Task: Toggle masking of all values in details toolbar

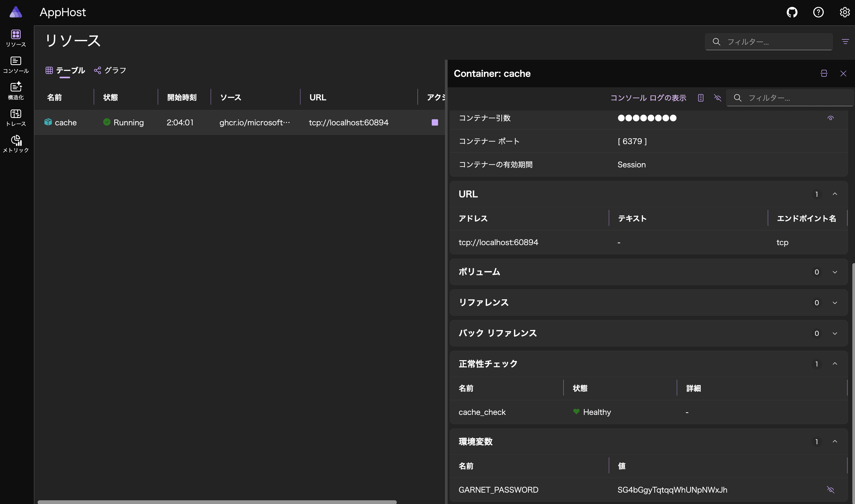Action: coord(717,98)
